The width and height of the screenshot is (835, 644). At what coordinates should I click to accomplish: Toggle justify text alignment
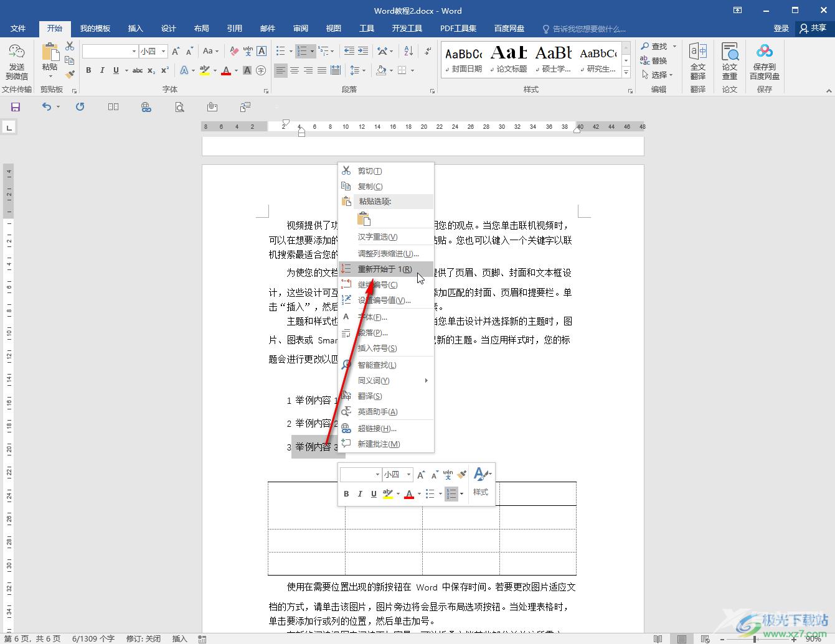click(321, 70)
